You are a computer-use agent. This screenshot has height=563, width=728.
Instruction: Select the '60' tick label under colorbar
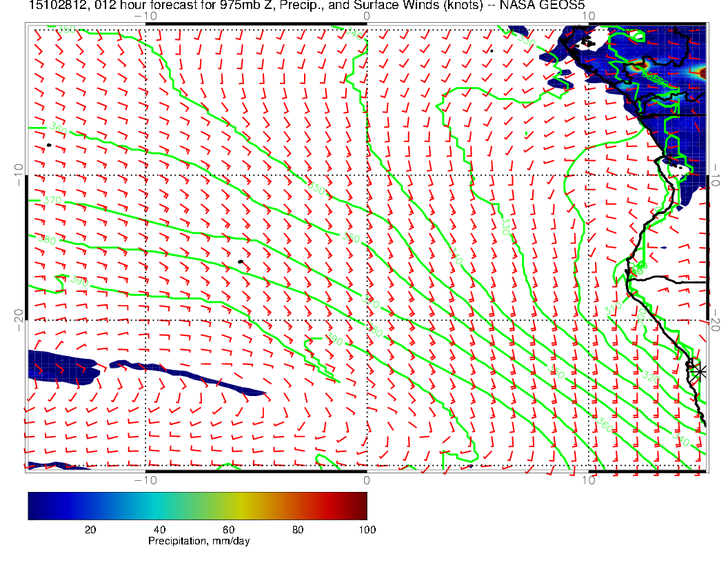tap(228, 530)
